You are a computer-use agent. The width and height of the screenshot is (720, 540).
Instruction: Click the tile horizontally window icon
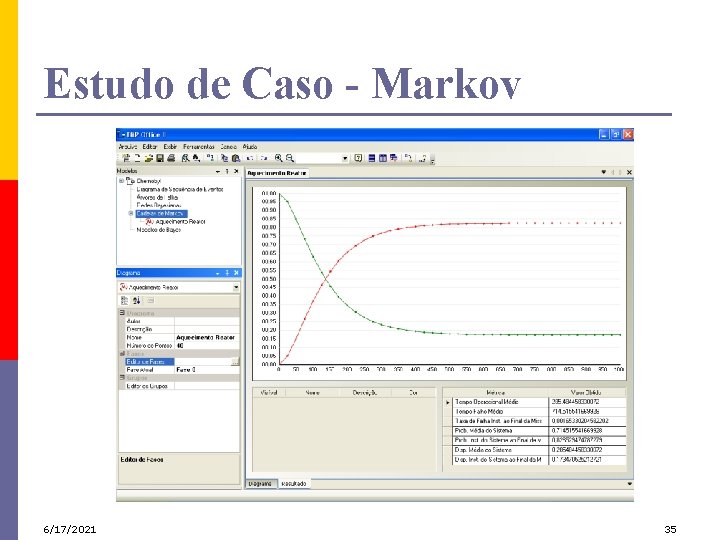pos(371,158)
